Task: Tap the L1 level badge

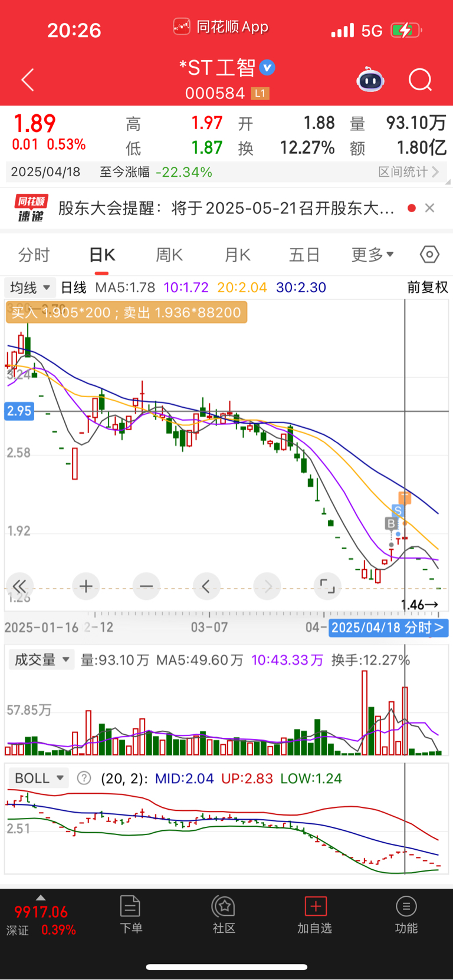Action: click(x=260, y=94)
